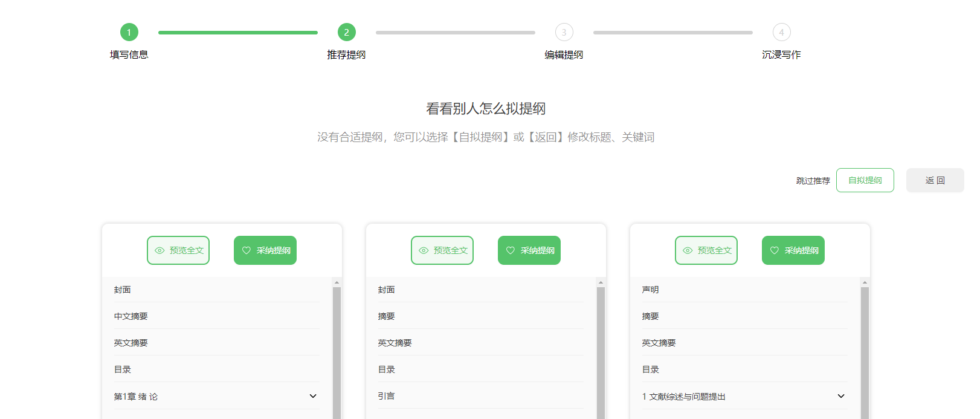Click the first outline card scrollbar thumb
Viewport: 980px width, 419px height.
point(337,353)
